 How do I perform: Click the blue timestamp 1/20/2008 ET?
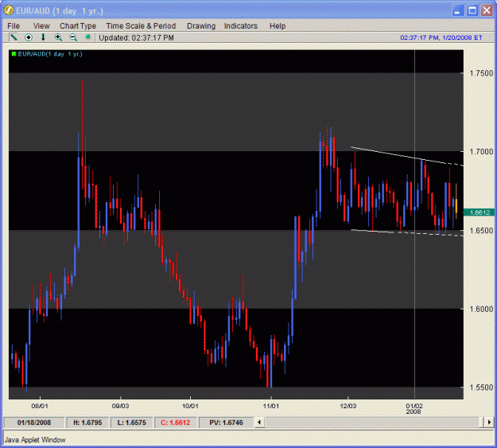(441, 37)
